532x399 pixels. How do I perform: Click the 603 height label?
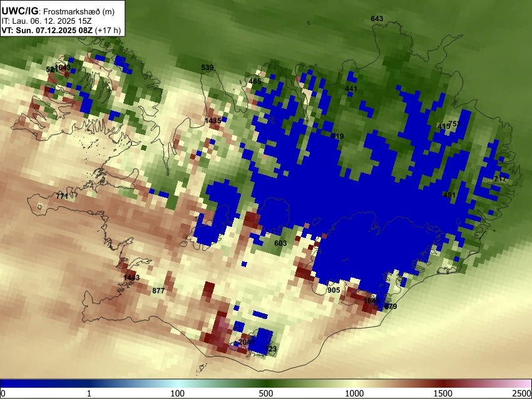280,243
